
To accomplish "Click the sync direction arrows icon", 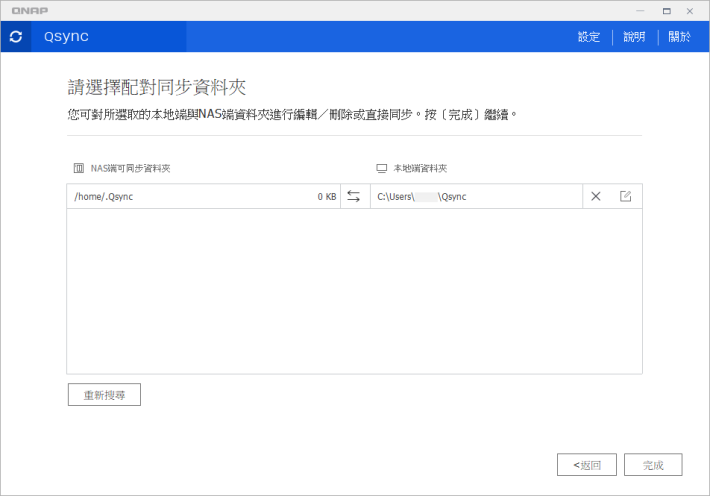I will coord(354,196).
